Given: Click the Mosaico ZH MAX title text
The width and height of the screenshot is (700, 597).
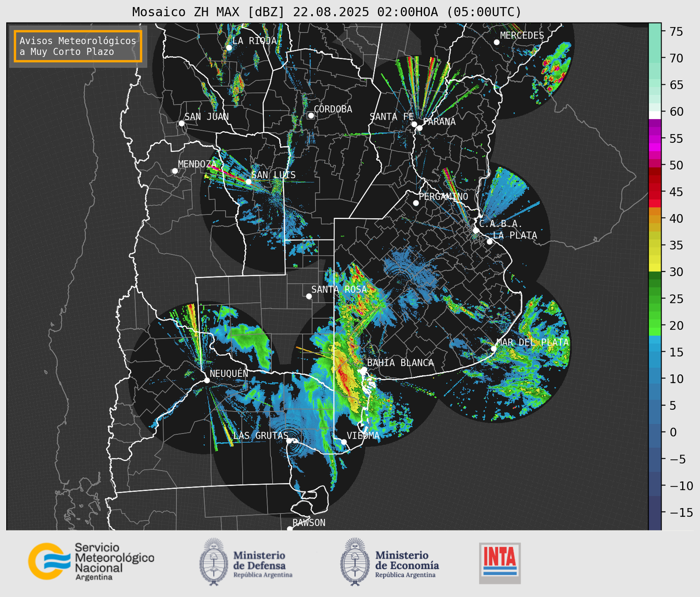Looking at the screenshot, I should [326, 12].
